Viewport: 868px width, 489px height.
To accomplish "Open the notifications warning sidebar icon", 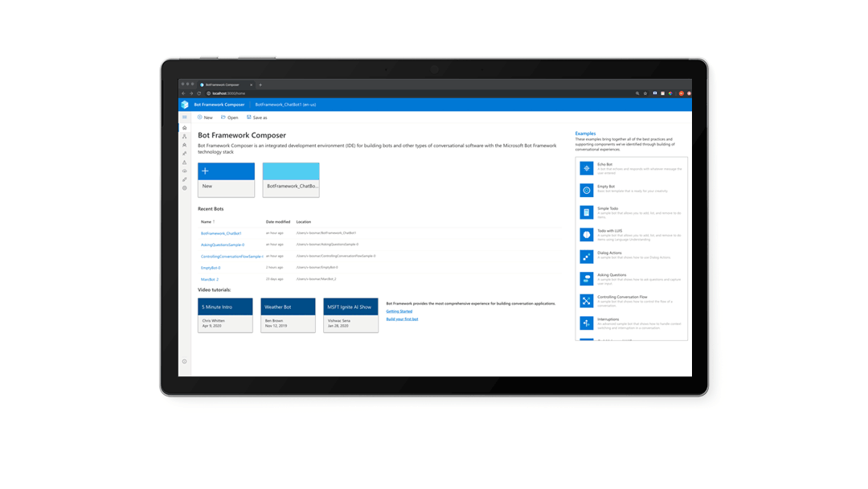I will tap(184, 162).
